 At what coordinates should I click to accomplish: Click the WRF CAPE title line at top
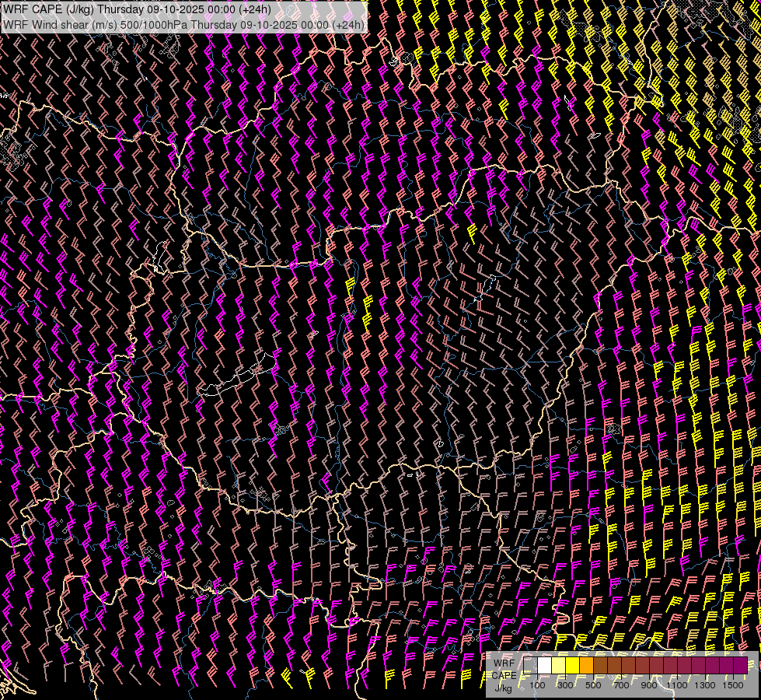point(137,9)
